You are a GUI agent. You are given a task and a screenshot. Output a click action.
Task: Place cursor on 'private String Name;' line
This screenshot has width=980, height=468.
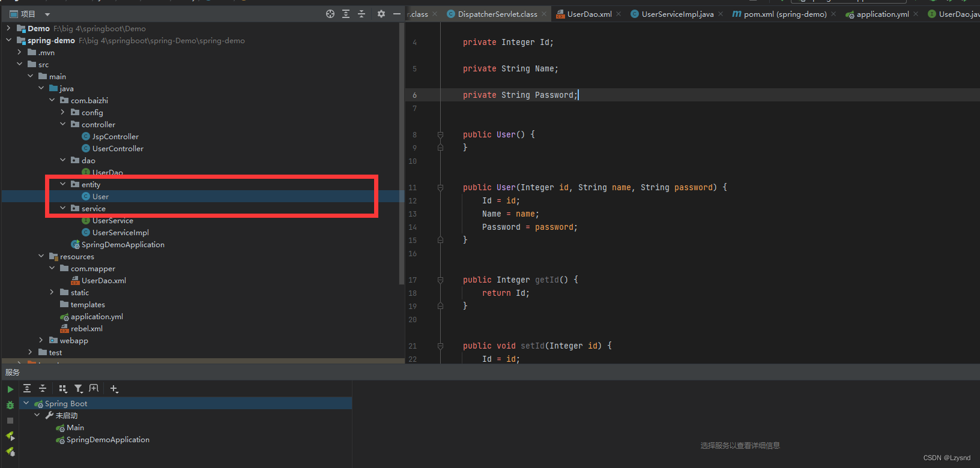(510, 69)
